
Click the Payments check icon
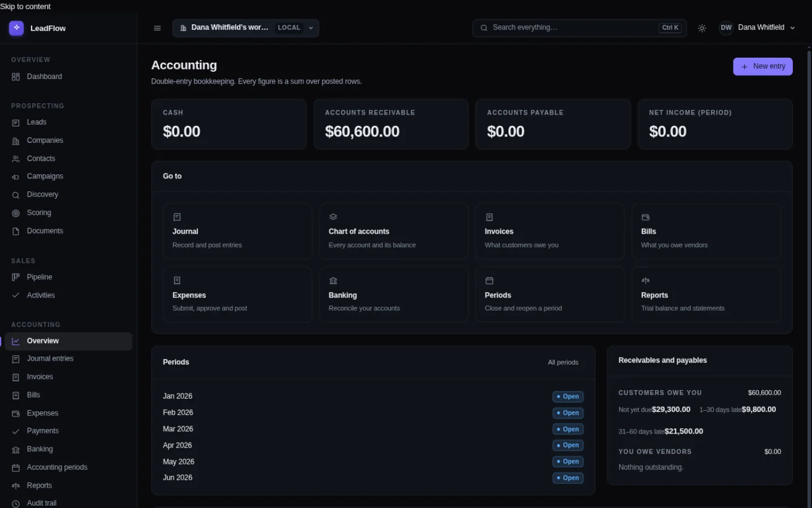pos(16,431)
